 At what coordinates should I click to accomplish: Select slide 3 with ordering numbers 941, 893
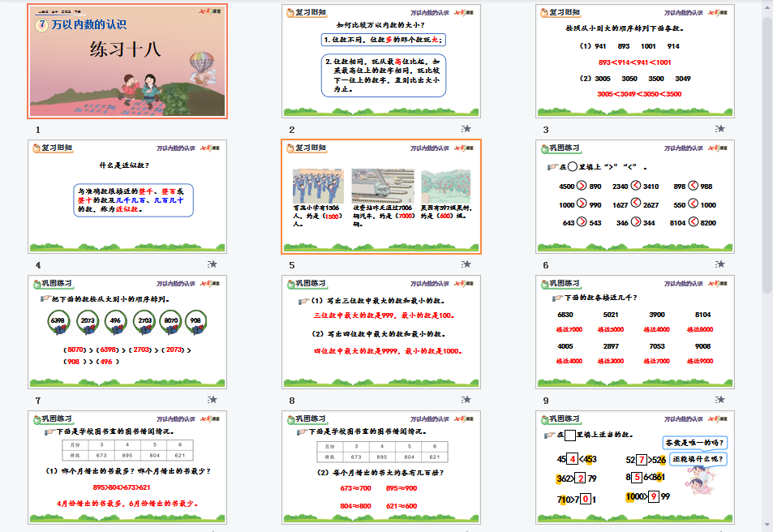pyautogui.click(x=635, y=61)
